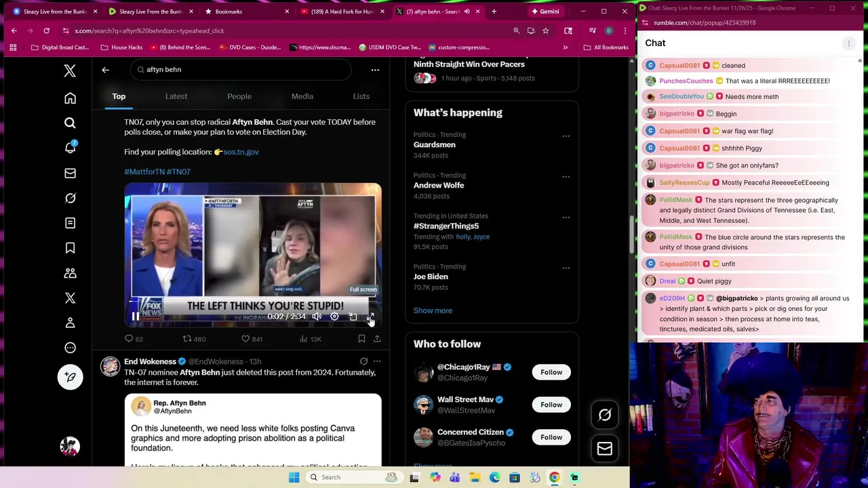868x488 pixels.
Task: Pause the Fox News video
Action: pos(136,317)
